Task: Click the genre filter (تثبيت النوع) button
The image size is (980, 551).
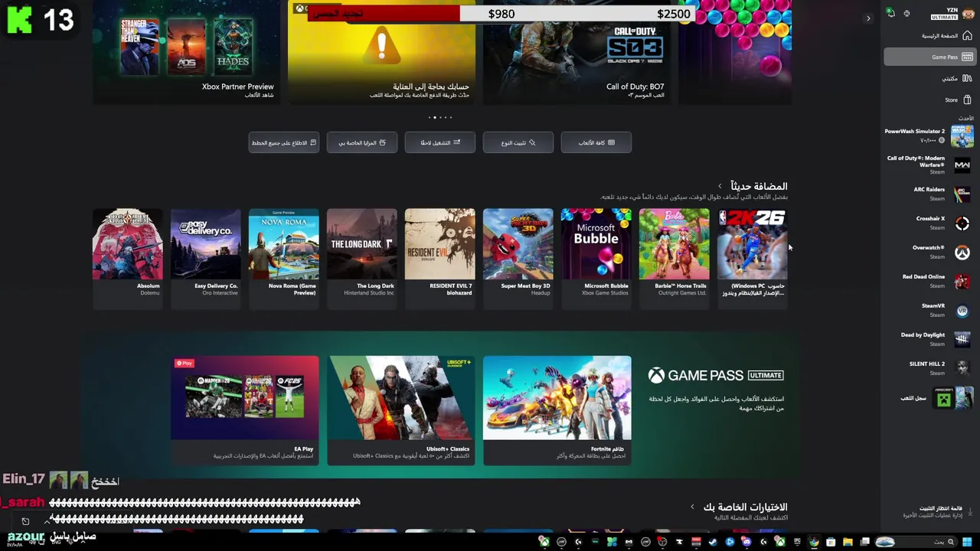Action: (x=518, y=142)
